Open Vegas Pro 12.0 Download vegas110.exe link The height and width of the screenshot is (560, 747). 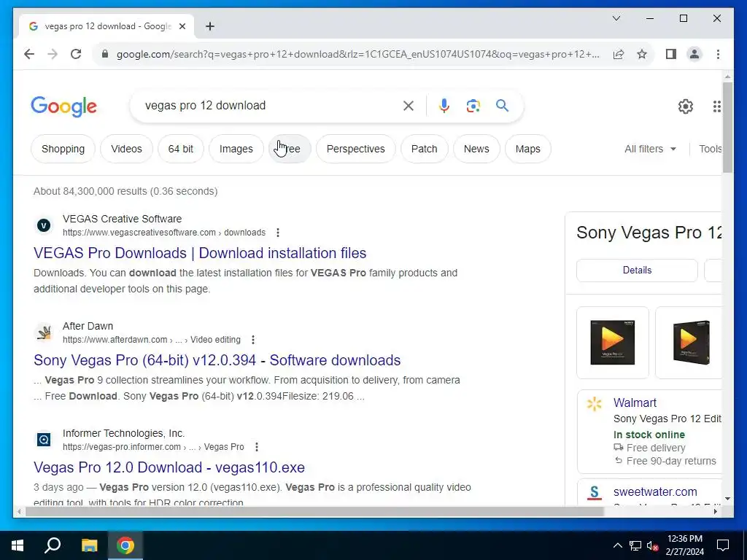(169, 467)
